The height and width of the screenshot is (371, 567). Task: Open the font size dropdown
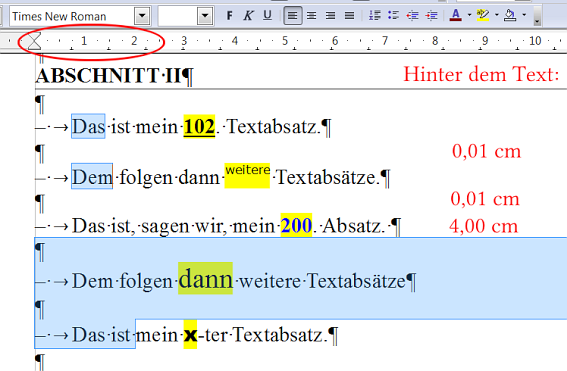pos(205,16)
